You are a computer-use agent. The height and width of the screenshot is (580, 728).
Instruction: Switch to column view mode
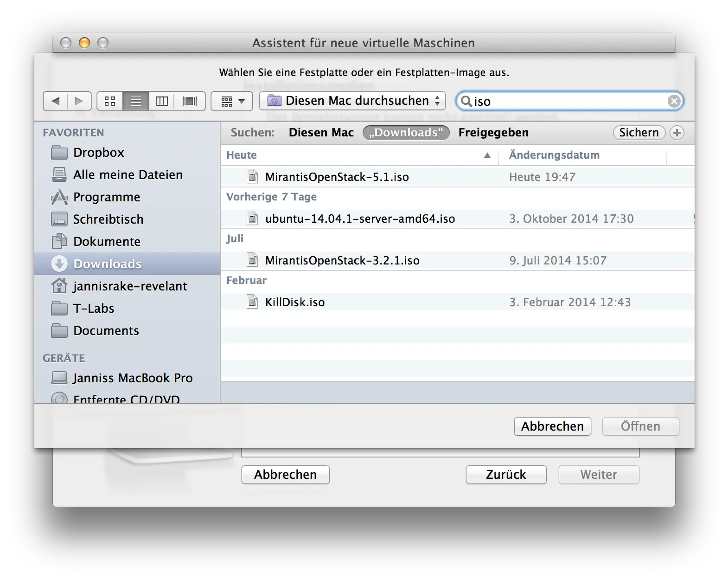tap(162, 101)
